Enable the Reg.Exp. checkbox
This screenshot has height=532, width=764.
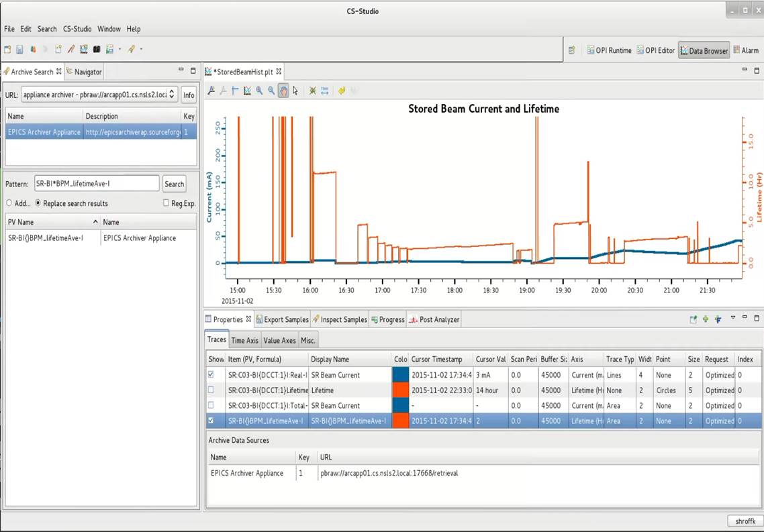point(166,203)
